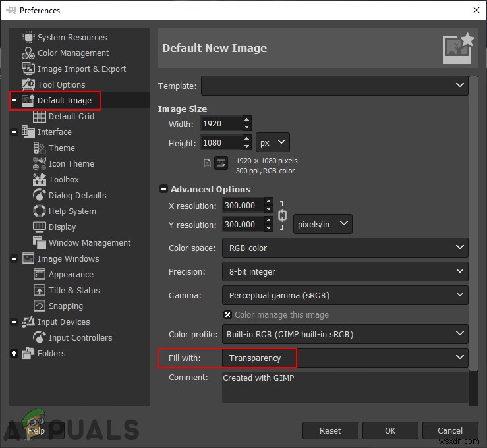Screen dimensions: 487x448
Task: Click the settings panel vertical scrollbar
Action: [473, 223]
